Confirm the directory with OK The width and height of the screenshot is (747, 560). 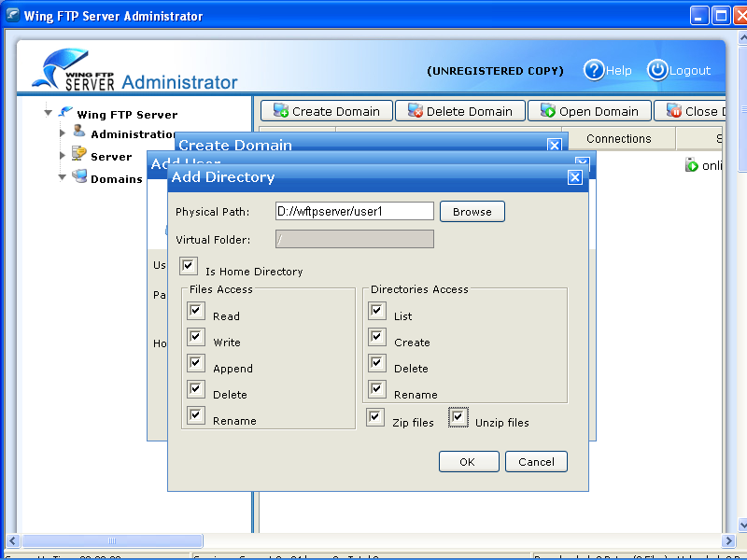[469, 461]
